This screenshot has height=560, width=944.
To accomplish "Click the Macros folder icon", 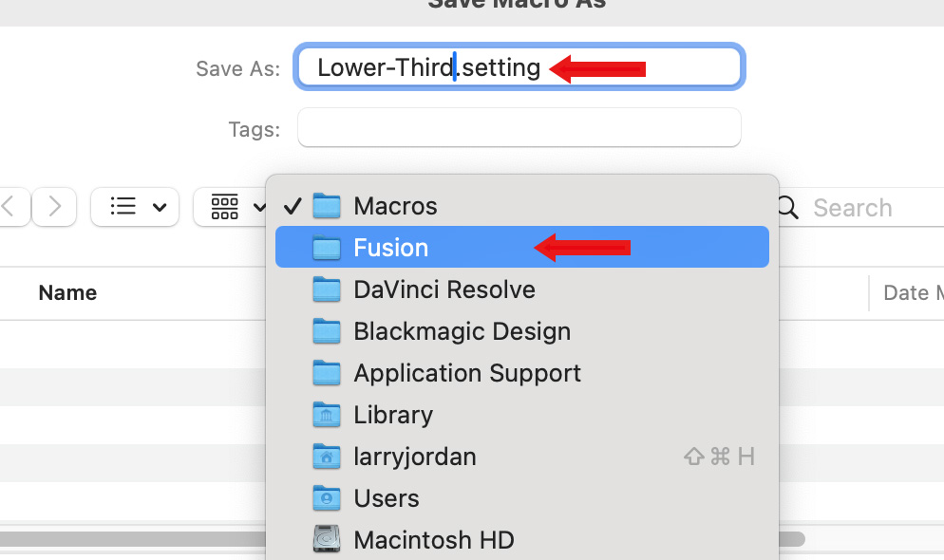I will (327, 206).
